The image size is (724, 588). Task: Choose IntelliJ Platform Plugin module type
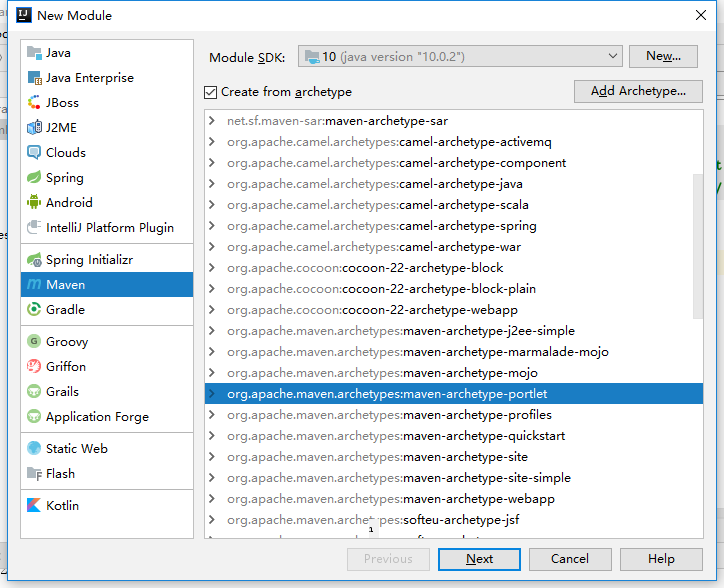(x=109, y=228)
